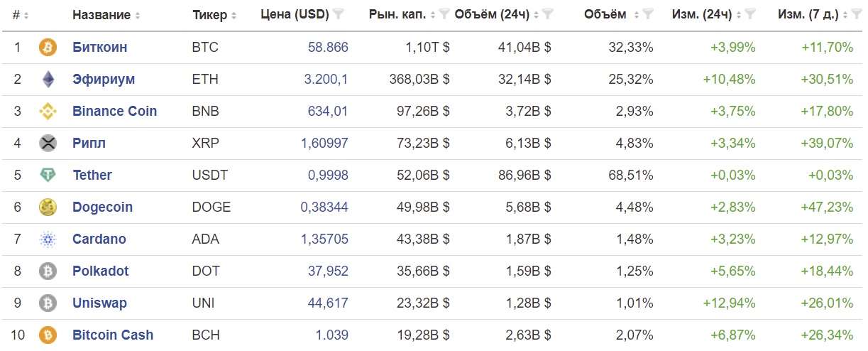Click sort arrows next to Изм. (24ч)
This screenshot has height=351, width=868.
(x=740, y=16)
